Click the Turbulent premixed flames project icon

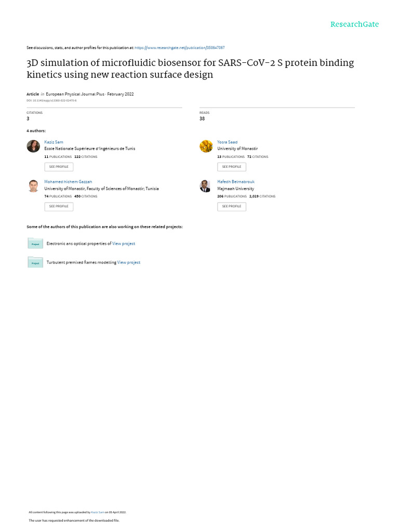(x=35, y=262)
